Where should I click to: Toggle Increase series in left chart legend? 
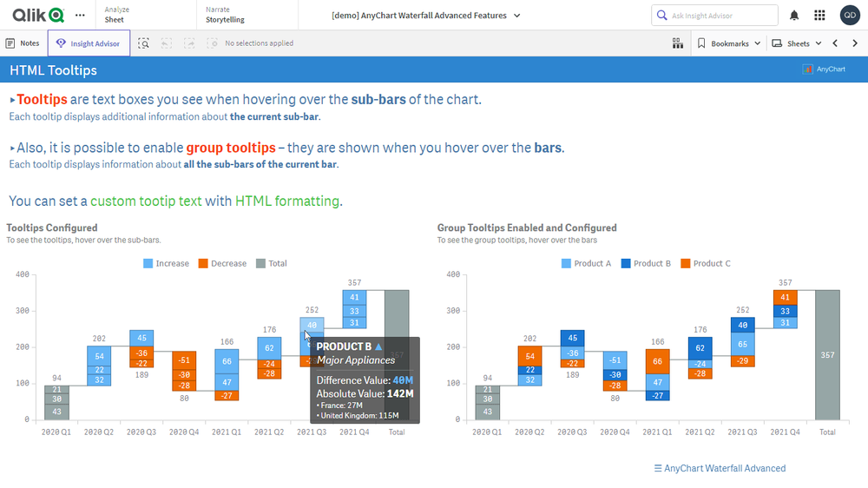(166, 263)
